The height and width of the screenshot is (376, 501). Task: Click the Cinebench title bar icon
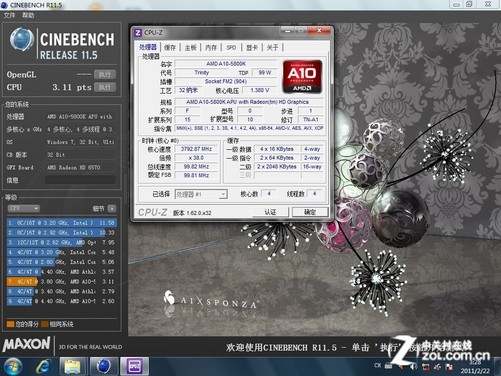(4, 5)
